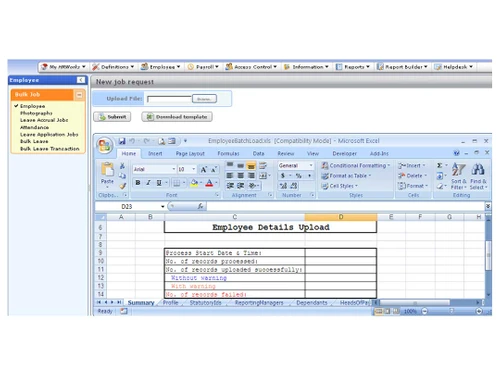Image resolution: width=500 pixels, height=375 pixels.
Task: Click the red Font Color button
Action: 209,183
